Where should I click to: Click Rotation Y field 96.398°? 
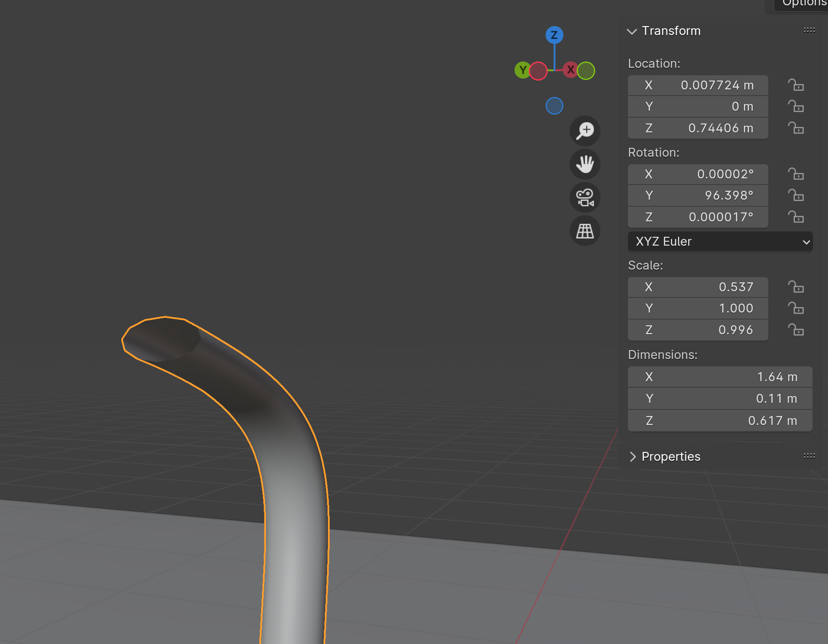point(698,195)
